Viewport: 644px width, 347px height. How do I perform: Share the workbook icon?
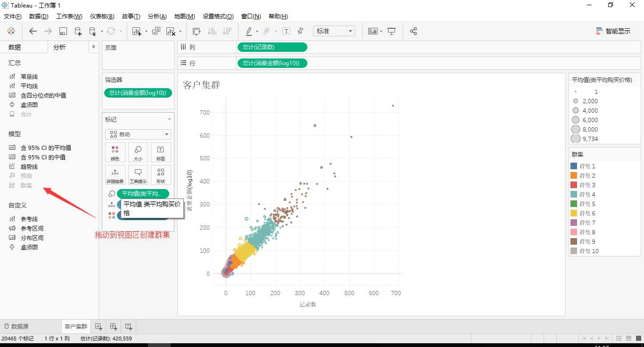tap(413, 31)
